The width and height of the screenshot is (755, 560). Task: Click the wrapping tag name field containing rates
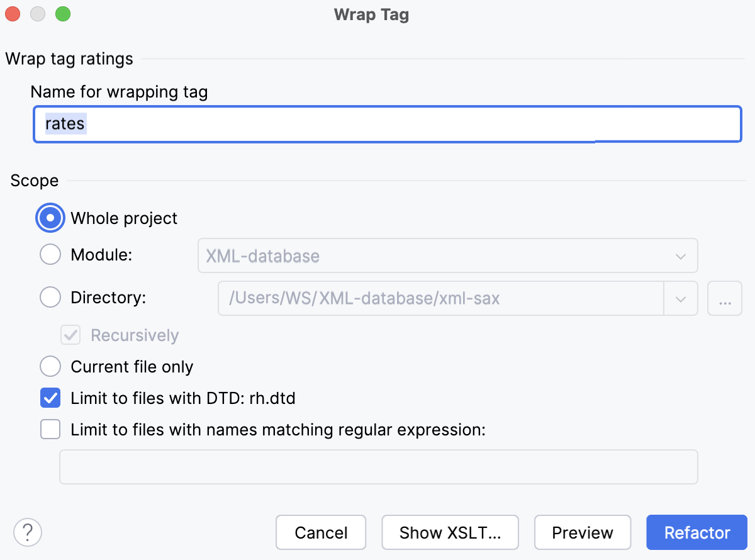coord(387,124)
